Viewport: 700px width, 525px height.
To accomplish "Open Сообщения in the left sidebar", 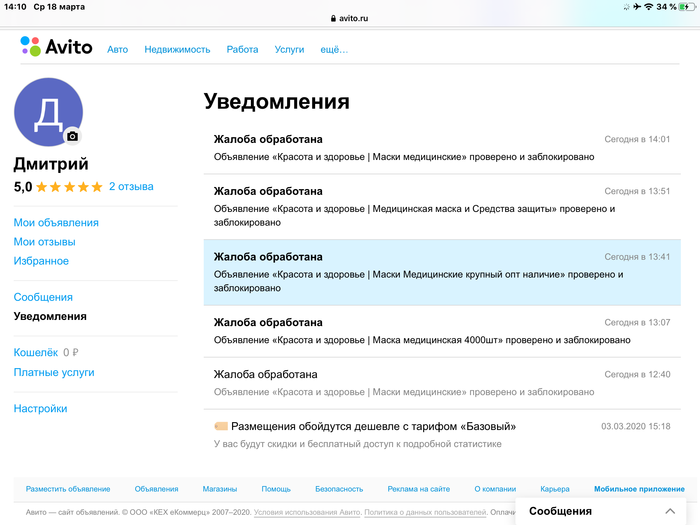I will click(x=43, y=297).
